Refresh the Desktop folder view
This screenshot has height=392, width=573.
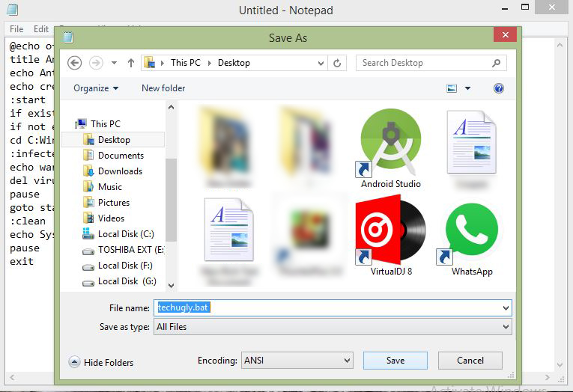pos(337,63)
